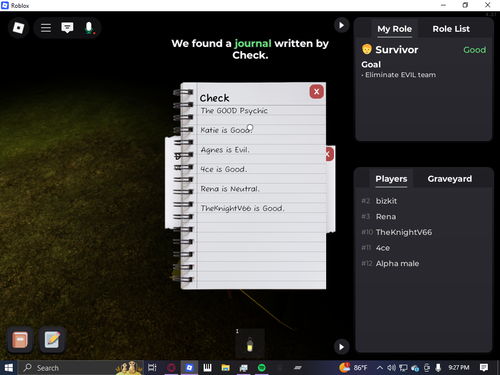Open the notepad with pencil button
Image resolution: width=500 pixels, height=375 pixels.
(52, 340)
